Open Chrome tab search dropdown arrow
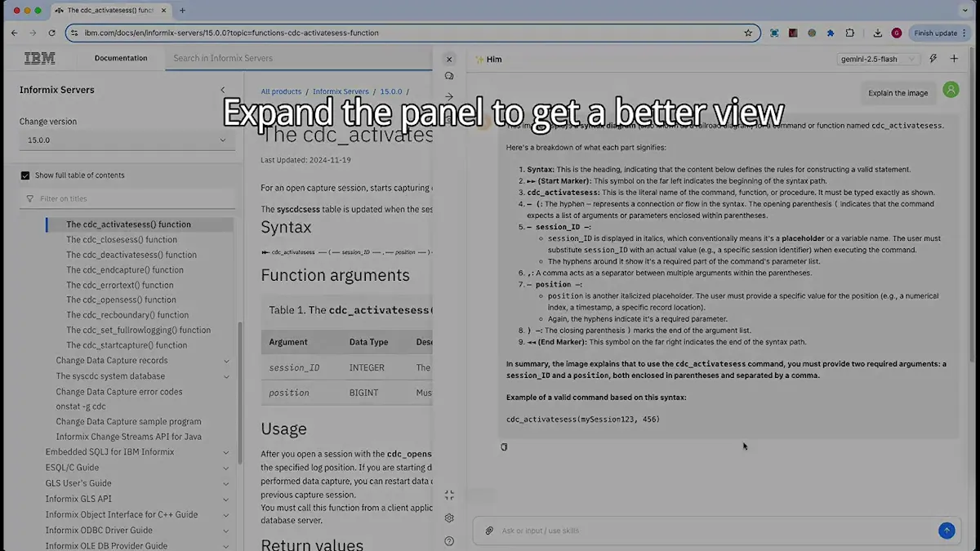 (966, 10)
